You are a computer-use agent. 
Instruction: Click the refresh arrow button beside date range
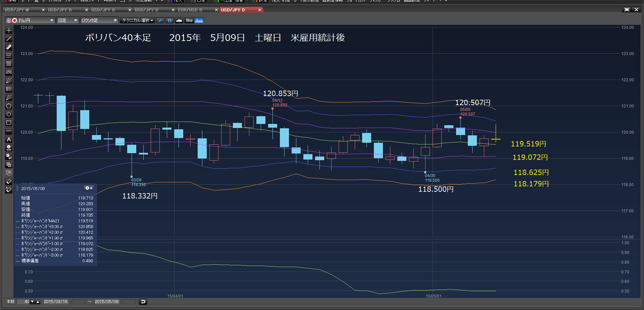[143, 302]
